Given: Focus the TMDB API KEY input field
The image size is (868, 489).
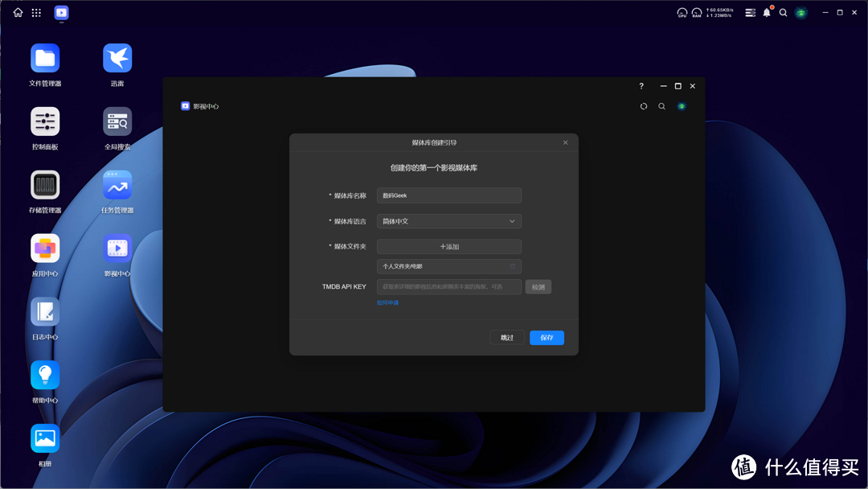Looking at the screenshot, I should tap(449, 287).
